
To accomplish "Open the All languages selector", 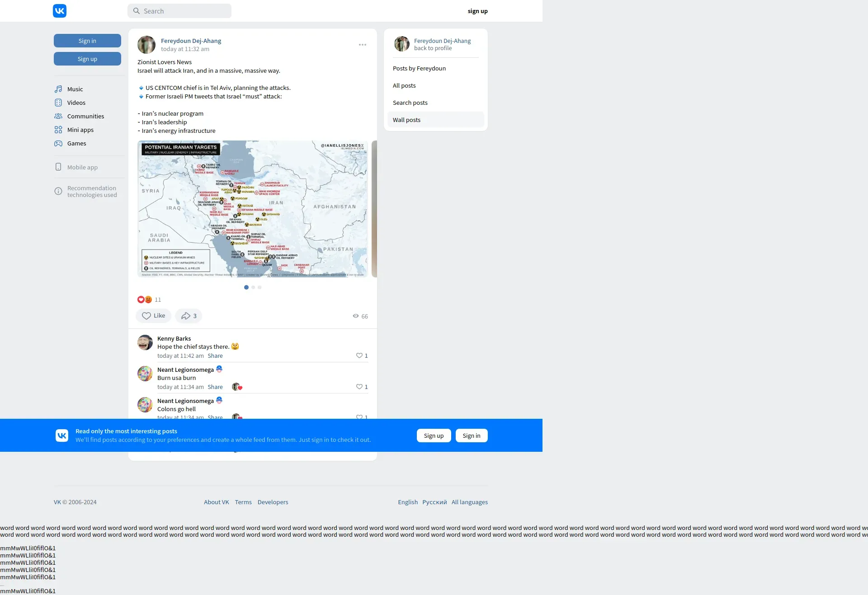I will [469, 502].
